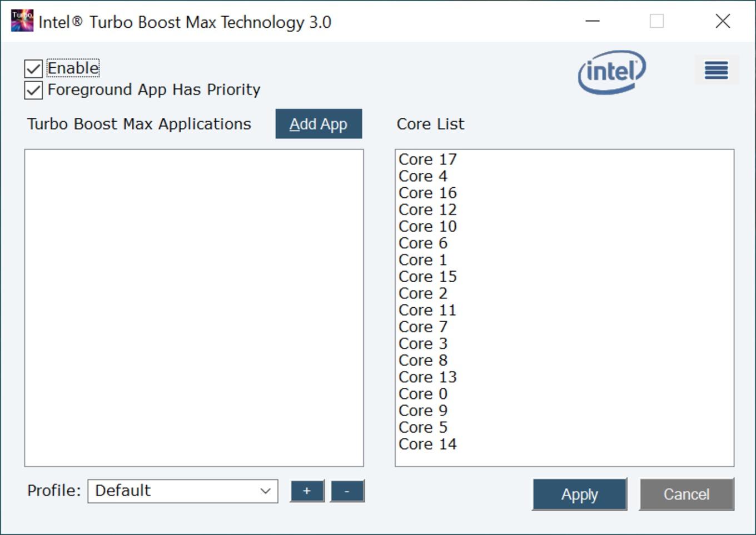Click inside the Turbo Boost Max Applications list
The image size is (756, 535).
pos(194,308)
